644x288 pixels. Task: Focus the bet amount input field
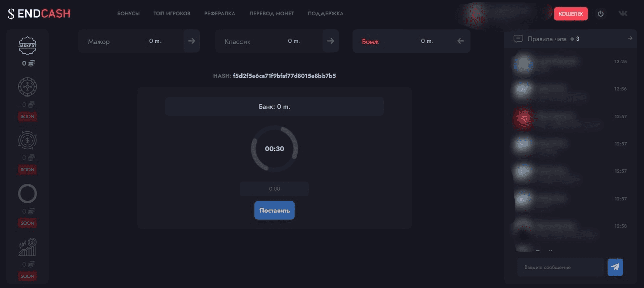[274, 189]
